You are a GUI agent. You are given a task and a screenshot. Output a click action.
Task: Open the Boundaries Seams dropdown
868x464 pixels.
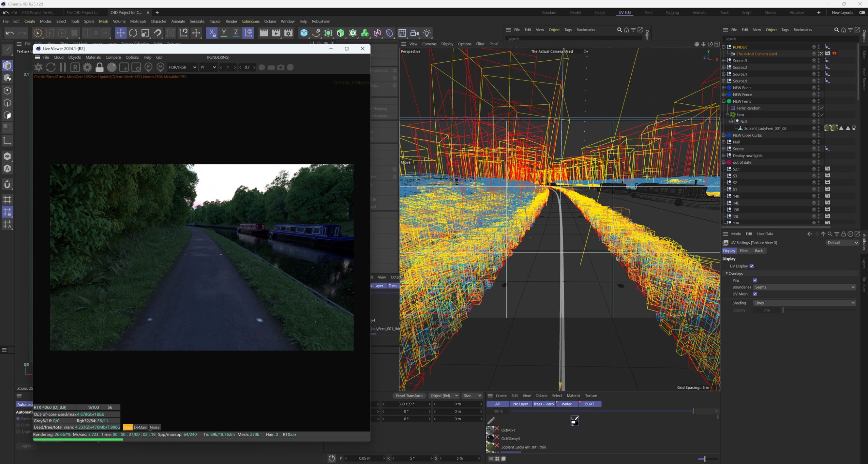point(804,287)
